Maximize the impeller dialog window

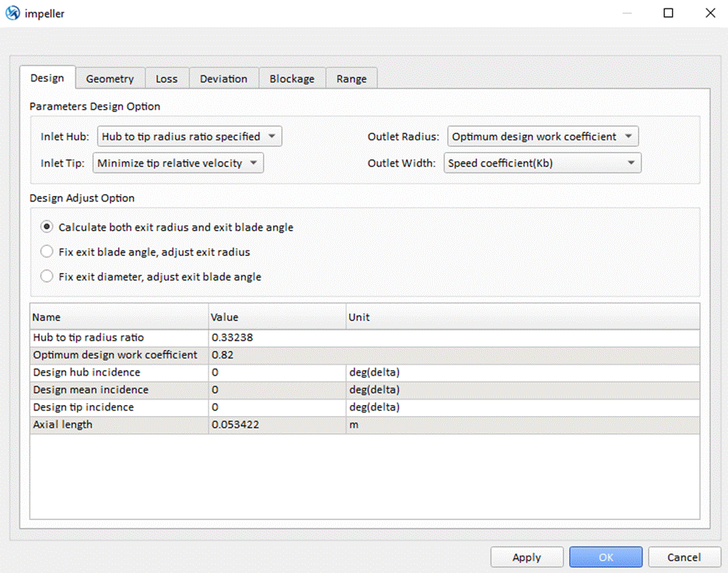click(x=668, y=13)
